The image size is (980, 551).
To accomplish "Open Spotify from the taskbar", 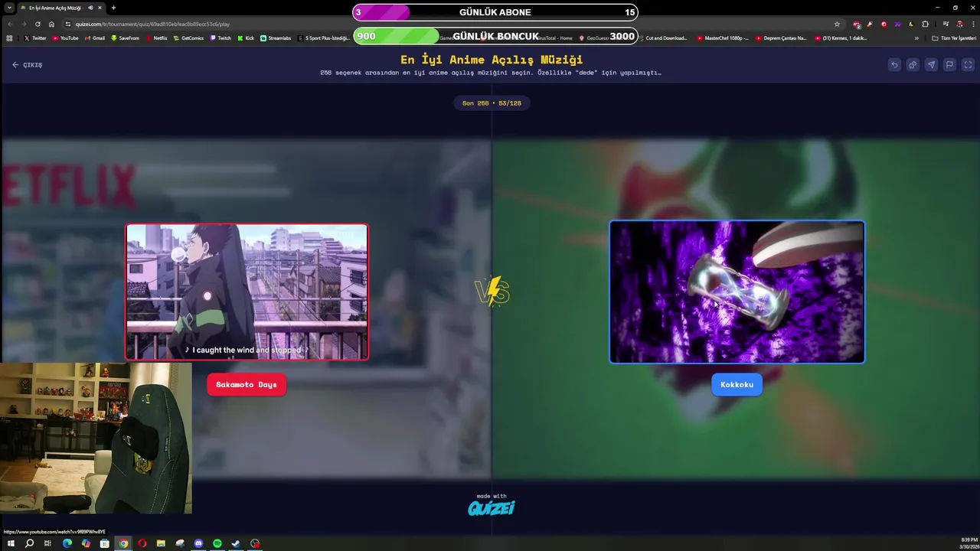I will pyautogui.click(x=217, y=543).
